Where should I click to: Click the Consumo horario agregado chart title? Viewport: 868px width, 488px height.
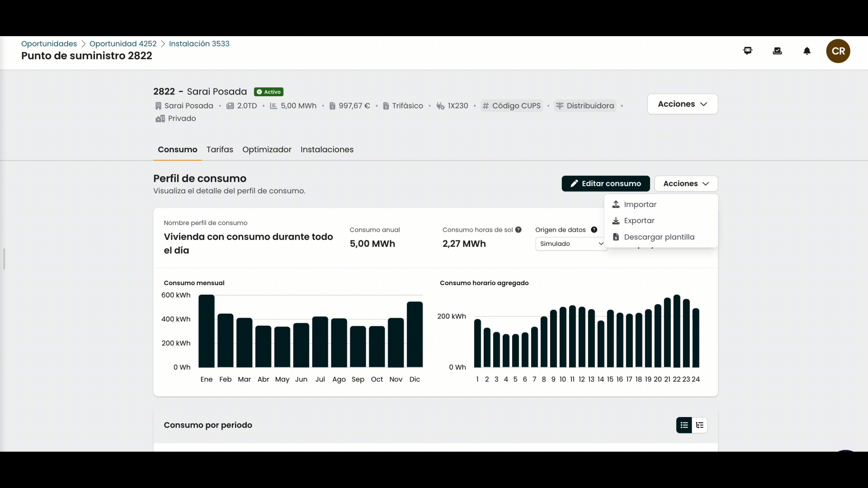click(484, 283)
